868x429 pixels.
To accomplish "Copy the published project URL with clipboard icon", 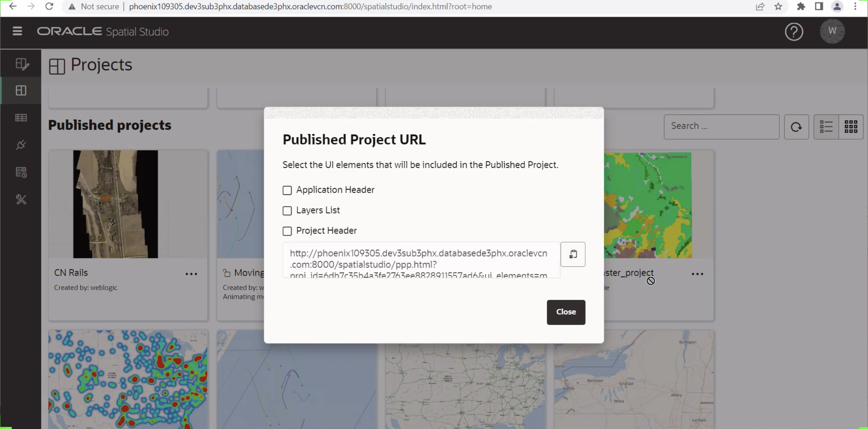I will click(573, 254).
